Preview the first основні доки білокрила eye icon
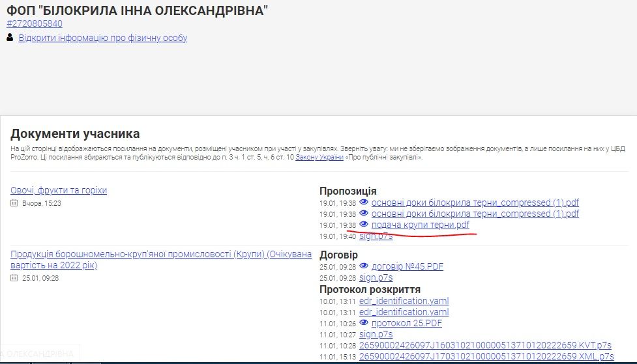Image resolution: width=637 pixels, height=364 pixels. (364, 202)
